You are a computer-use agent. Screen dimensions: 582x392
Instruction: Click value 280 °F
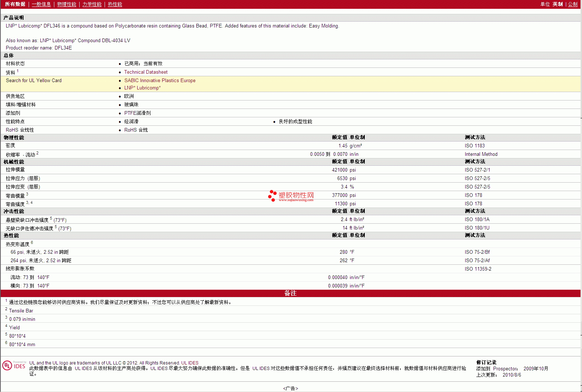[347, 252]
